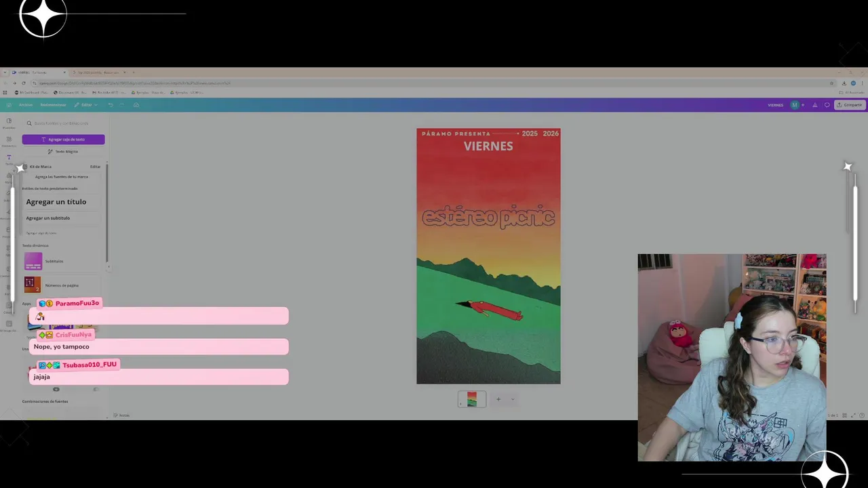Add collaborator with plus icon

point(803,105)
